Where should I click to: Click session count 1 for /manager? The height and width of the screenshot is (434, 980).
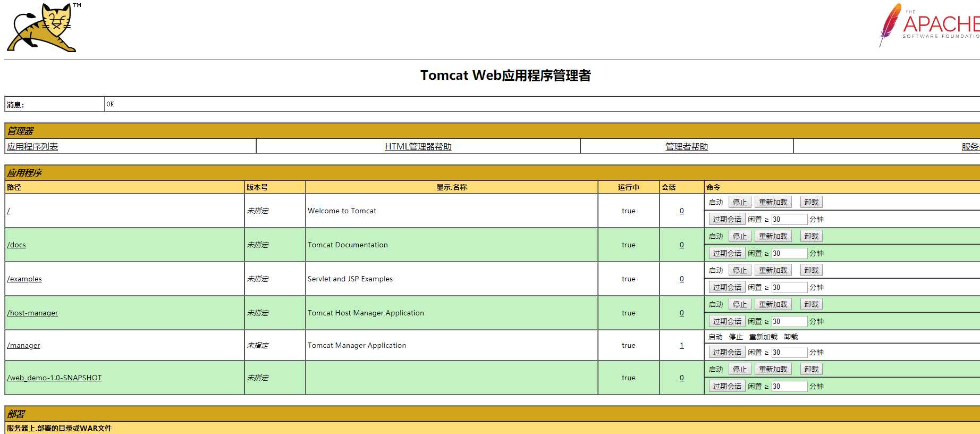(x=682, y=345)
